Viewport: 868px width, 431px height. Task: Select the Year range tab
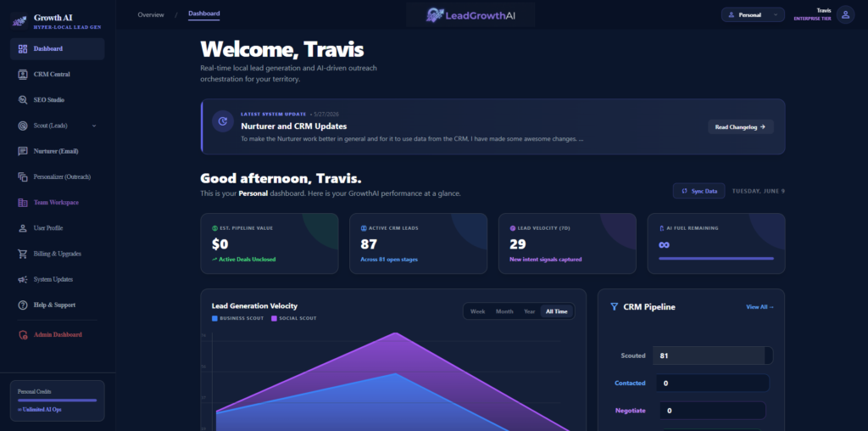(x=530, y=311)
